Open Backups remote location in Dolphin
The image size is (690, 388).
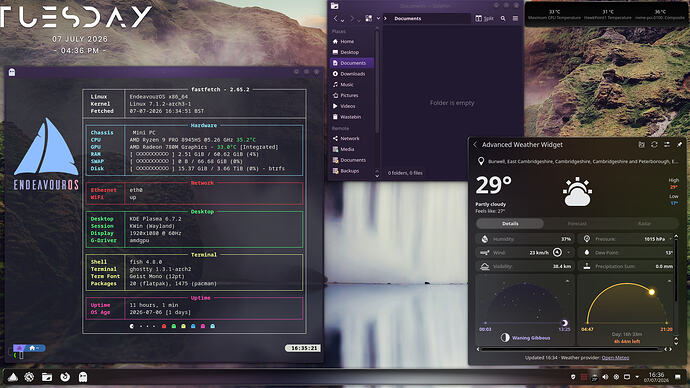352,171
